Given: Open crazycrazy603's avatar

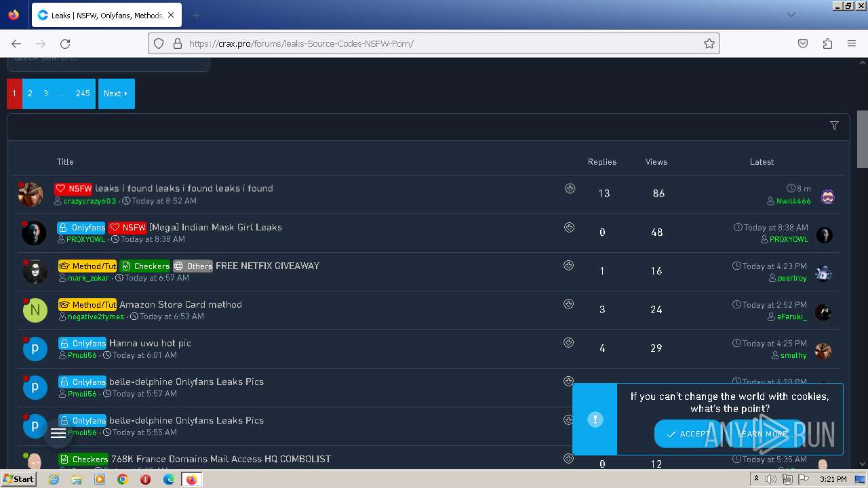Looking at the screenshot, I should pyautogui.click(x=31, y=195).
